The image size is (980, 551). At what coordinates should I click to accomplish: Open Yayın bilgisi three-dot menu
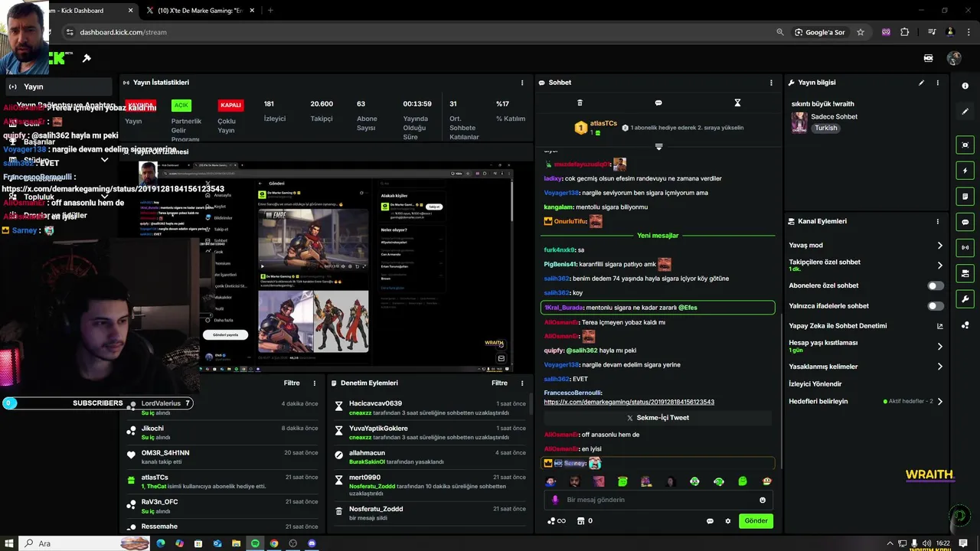937,83
